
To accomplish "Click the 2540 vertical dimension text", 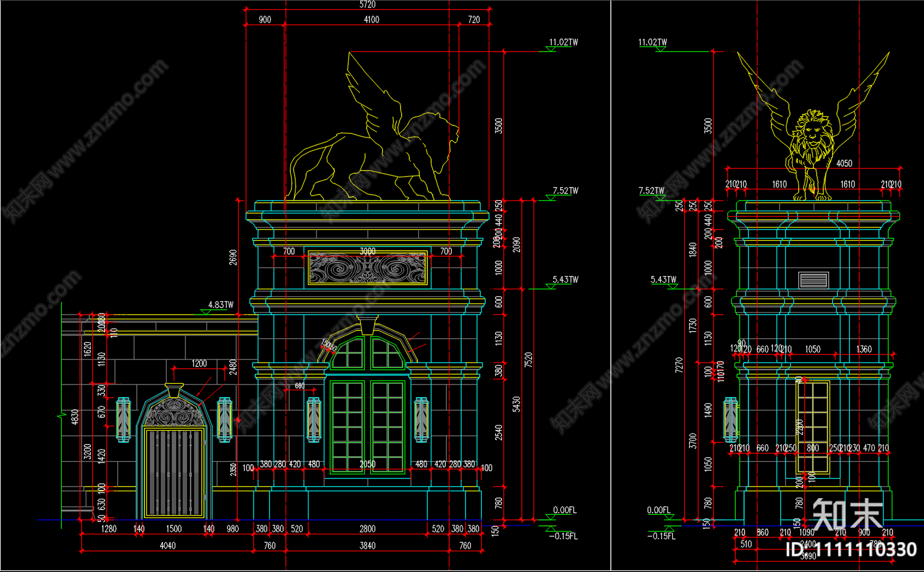I will coord(498,433).
